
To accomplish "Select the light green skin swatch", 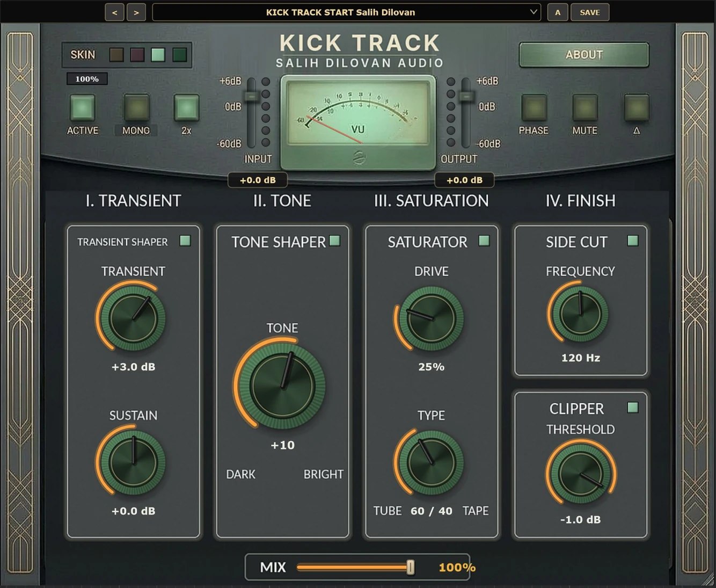I will pyautogui.click(x=158, y=55).
